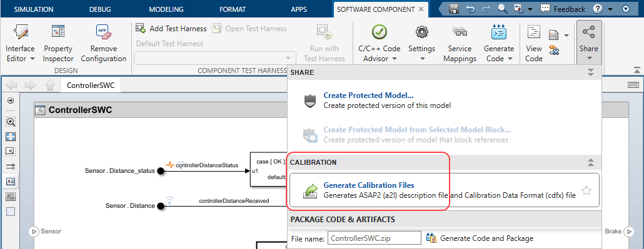Select the Brake output port

pyautogui.click(x=629, y=232)
